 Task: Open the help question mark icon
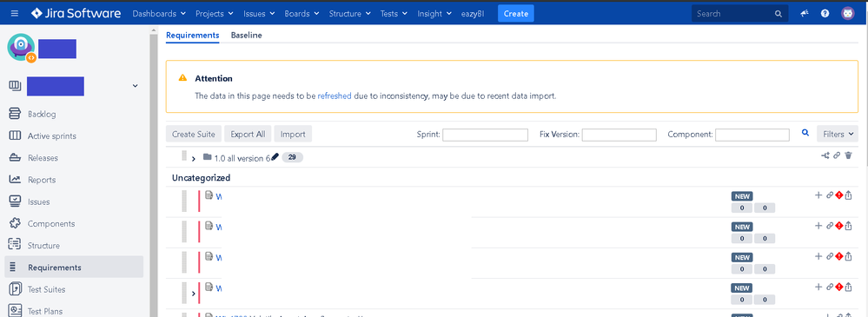(825, 14)
